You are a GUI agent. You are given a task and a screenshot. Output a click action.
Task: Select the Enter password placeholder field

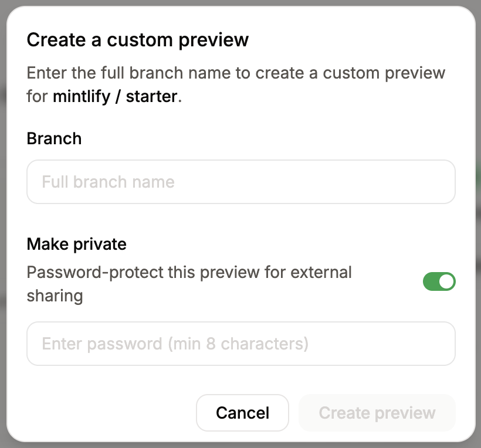[x=240, y=344]
